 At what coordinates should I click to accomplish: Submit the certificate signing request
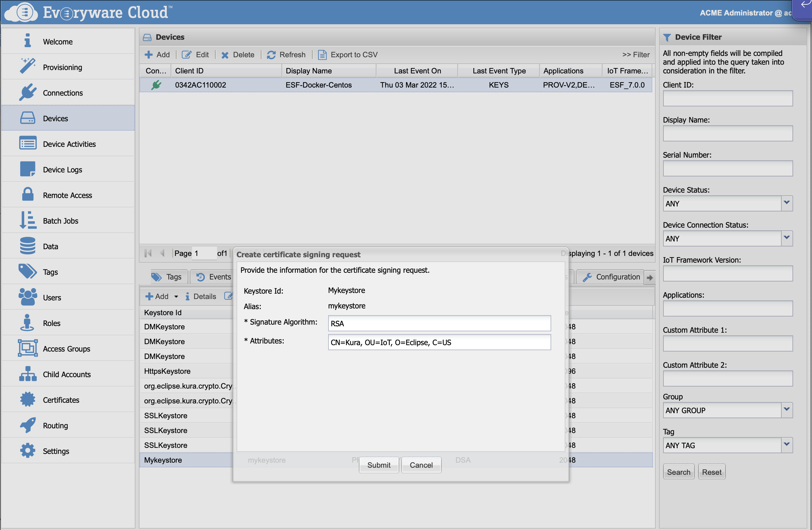pos(379,465)
